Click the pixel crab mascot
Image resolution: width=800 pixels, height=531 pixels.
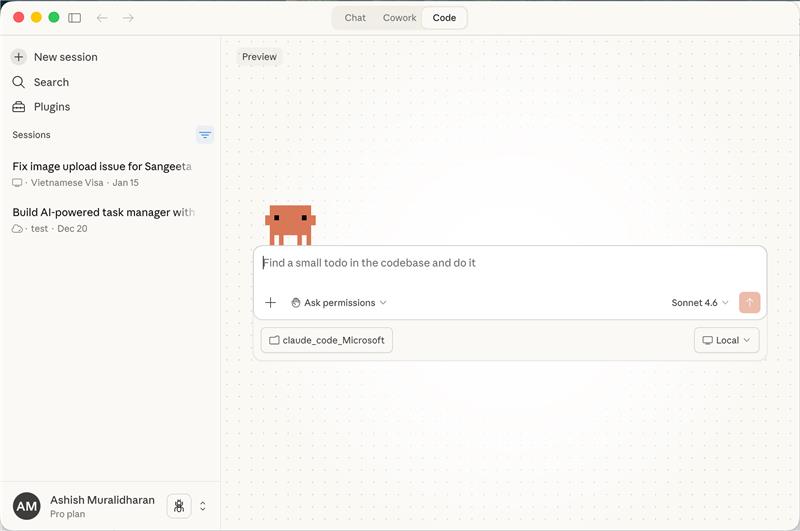click(290, 225)
